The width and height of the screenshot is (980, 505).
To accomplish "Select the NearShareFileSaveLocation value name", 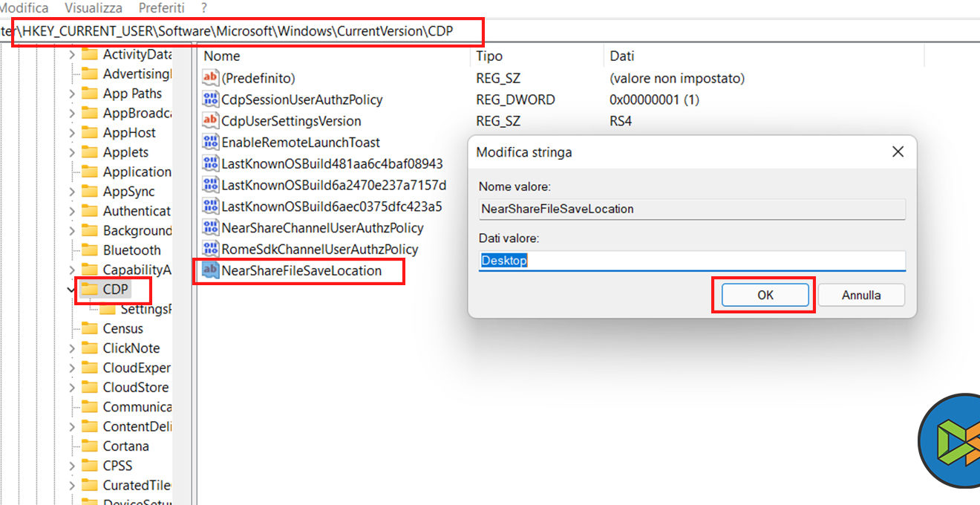I will [301, 270].
